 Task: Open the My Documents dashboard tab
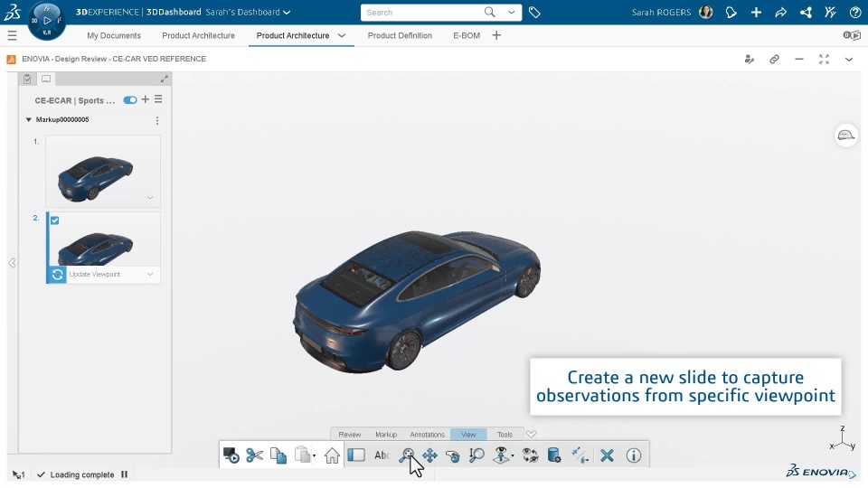tap(114, 35)
